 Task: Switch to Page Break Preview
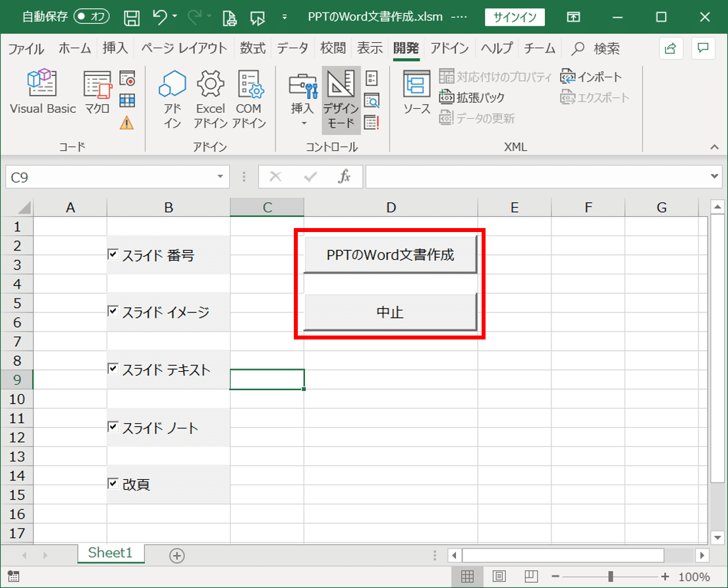[x=530, y=577]
